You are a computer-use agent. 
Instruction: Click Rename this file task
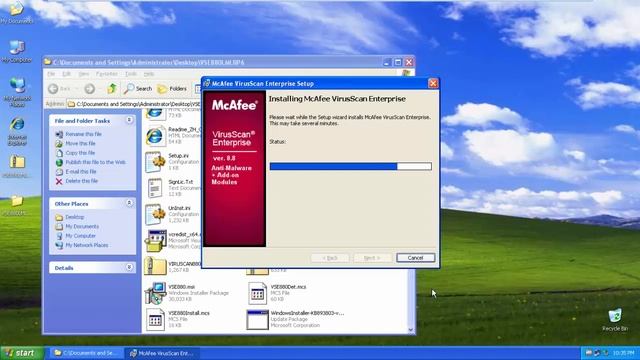click(83, 134)
